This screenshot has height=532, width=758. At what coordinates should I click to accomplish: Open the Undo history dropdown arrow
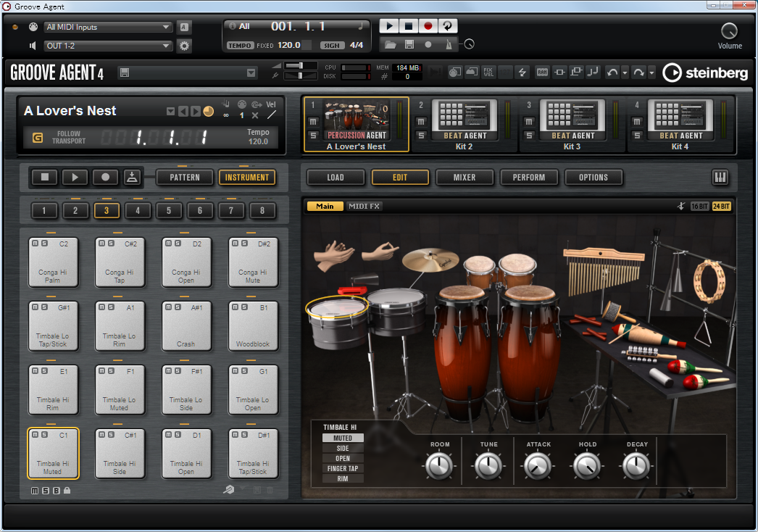(625, 72)
